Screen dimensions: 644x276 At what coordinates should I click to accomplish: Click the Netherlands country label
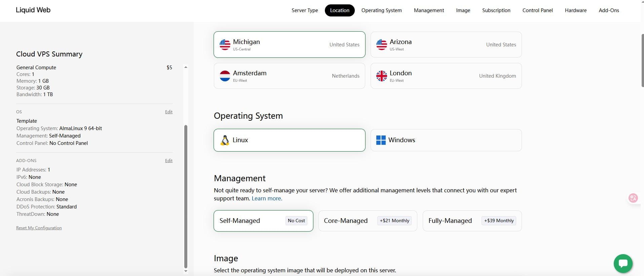346,76
